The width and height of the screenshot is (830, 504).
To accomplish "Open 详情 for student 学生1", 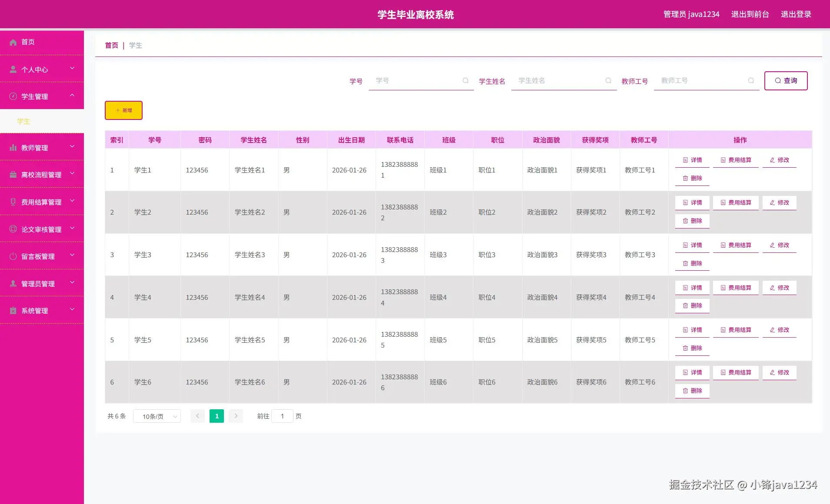I will (692, 160).
